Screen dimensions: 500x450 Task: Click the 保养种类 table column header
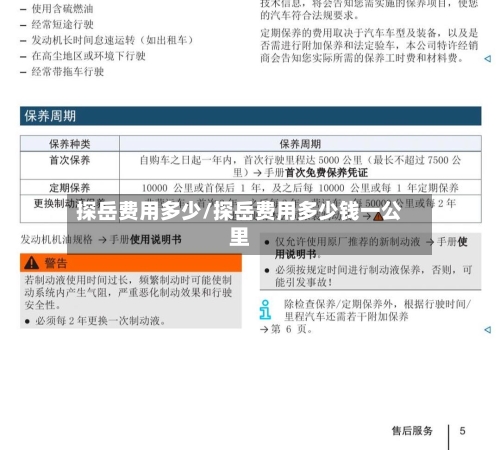point(70,144)
